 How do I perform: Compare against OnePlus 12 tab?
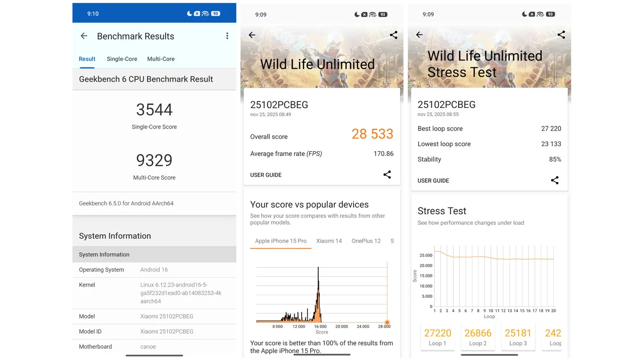(x=366, y=241)
